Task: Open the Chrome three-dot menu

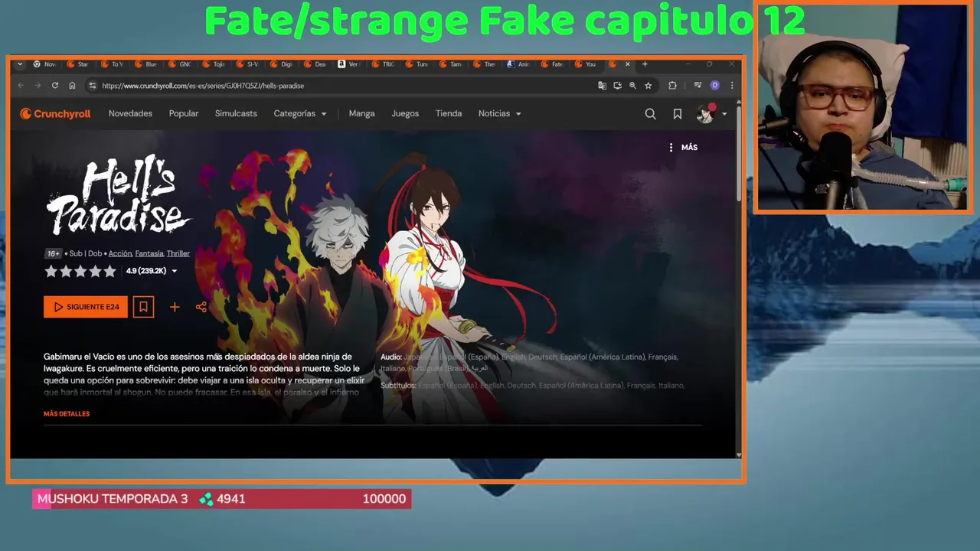Action: pos(732,86)
